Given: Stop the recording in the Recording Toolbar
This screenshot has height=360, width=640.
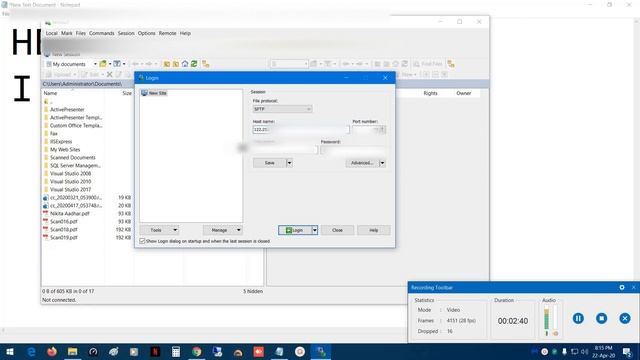Looking at the screenshot, I should (x=601, y=318).
